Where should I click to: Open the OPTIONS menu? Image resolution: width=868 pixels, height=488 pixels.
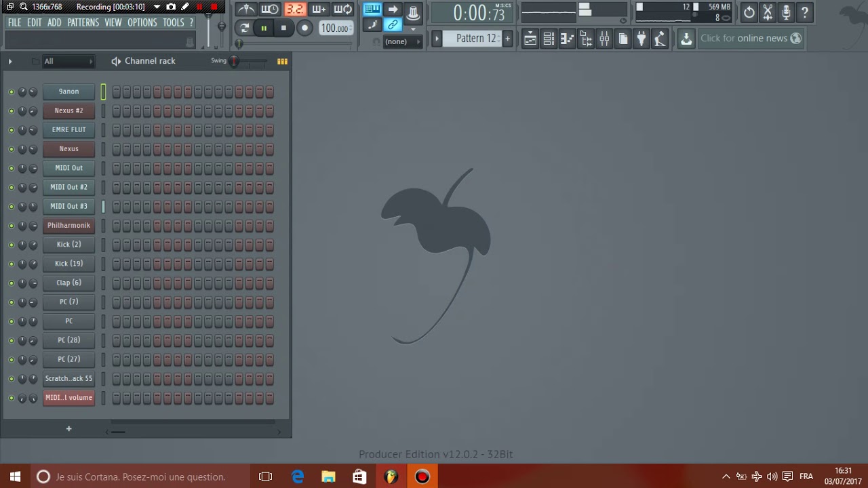click(142, 22)
